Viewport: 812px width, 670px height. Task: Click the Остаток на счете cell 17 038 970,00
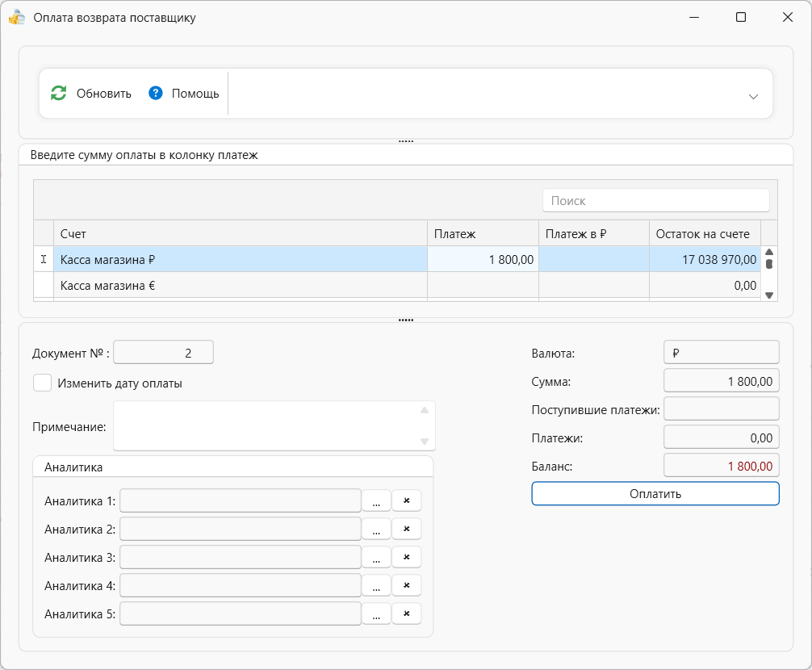click(705, 259)
